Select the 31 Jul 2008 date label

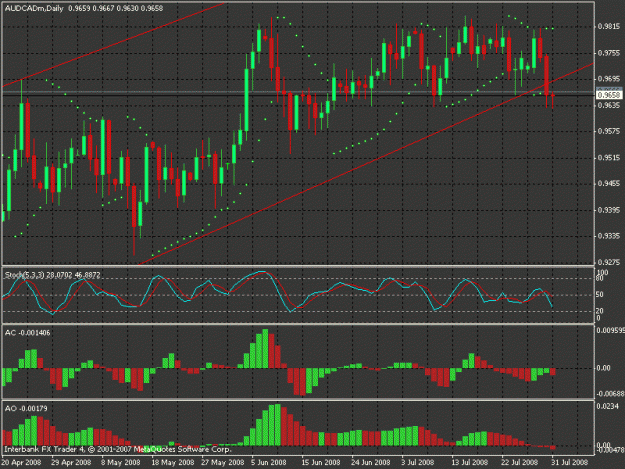click(570, 462)
